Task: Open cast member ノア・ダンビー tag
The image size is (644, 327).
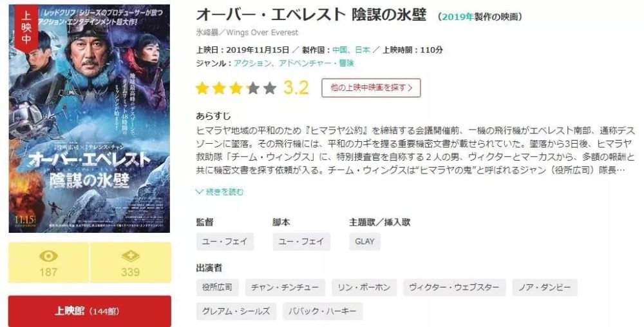Action: point(545,287)
